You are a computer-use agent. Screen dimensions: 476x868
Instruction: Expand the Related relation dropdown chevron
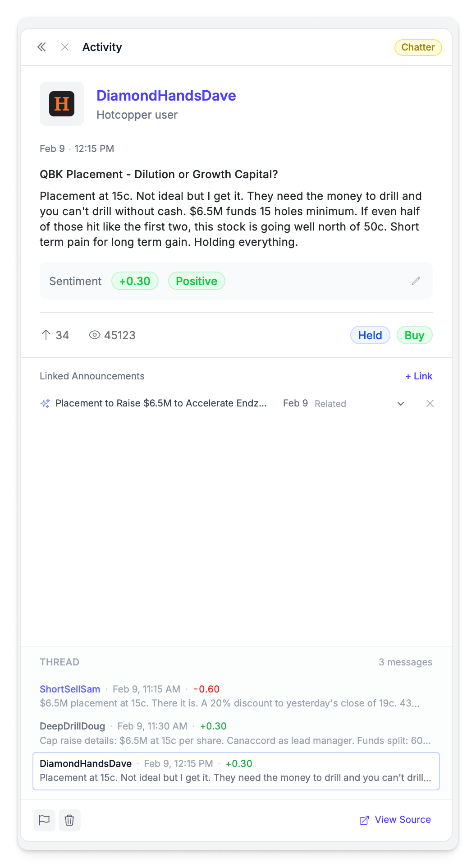(400, 403)
